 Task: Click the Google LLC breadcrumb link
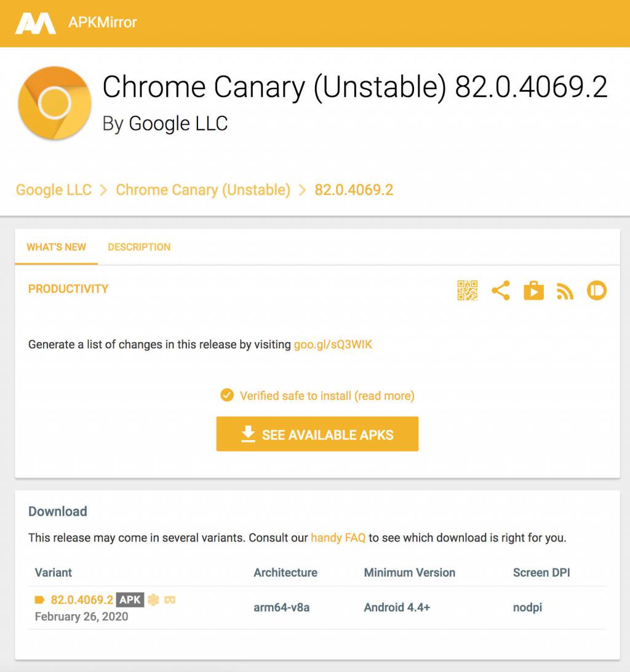[54, 190]
